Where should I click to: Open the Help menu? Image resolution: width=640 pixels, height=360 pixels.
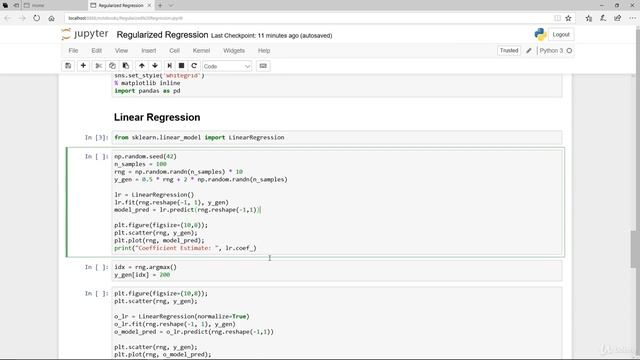click(x=264, y=51)
